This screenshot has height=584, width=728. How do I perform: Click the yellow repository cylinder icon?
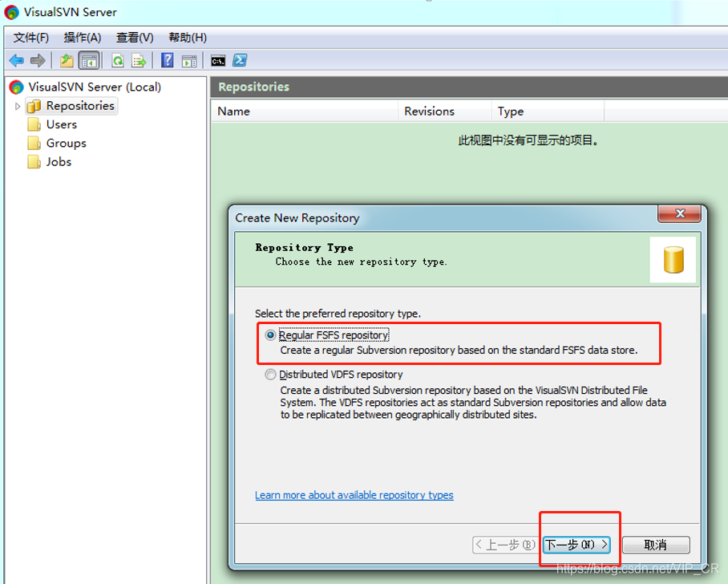673,260
